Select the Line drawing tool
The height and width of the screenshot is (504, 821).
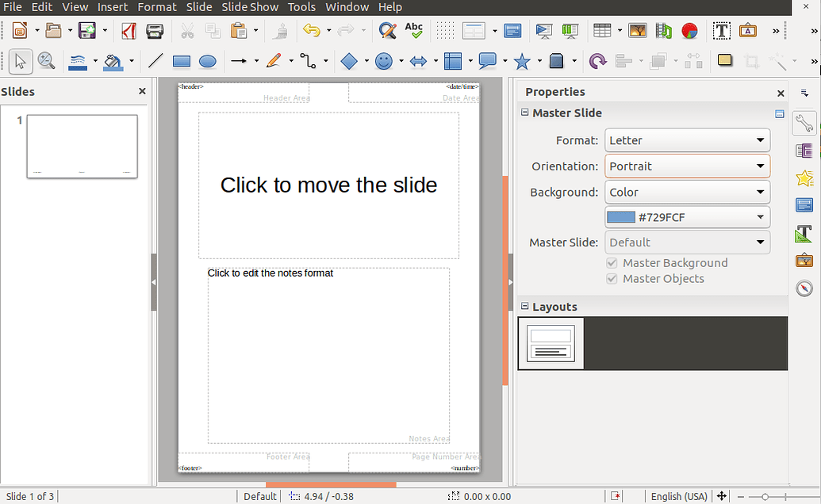point(155,61)
